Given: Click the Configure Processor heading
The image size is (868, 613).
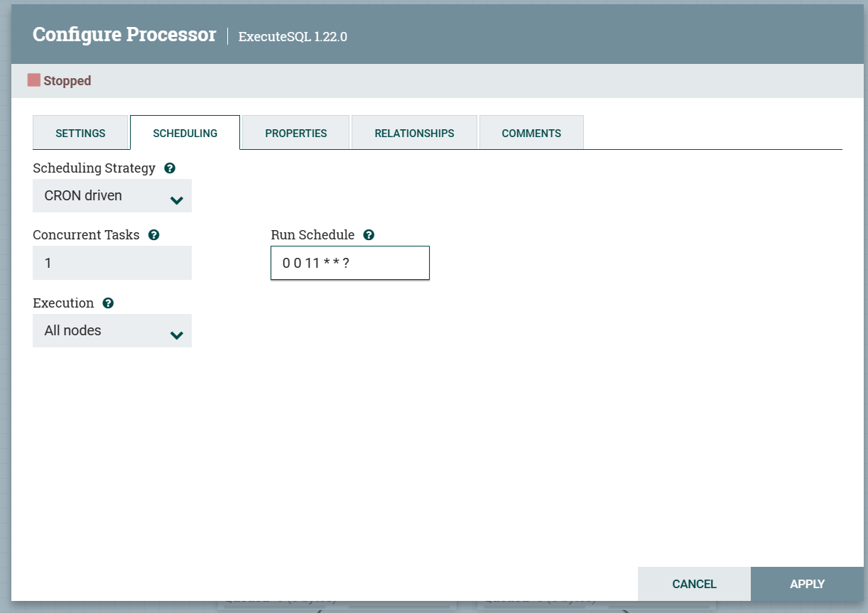Looking at the screenshot, I should click(x=124, y=35).
